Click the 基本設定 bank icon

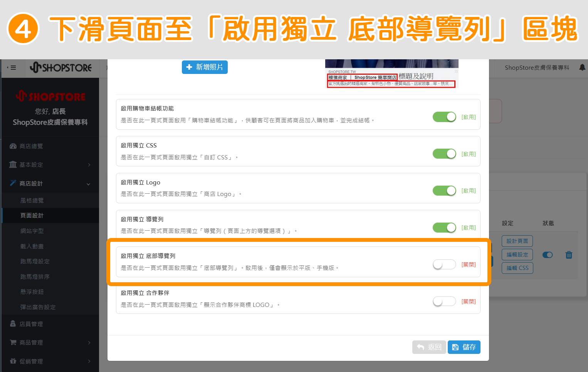click(x=13, y=164)
